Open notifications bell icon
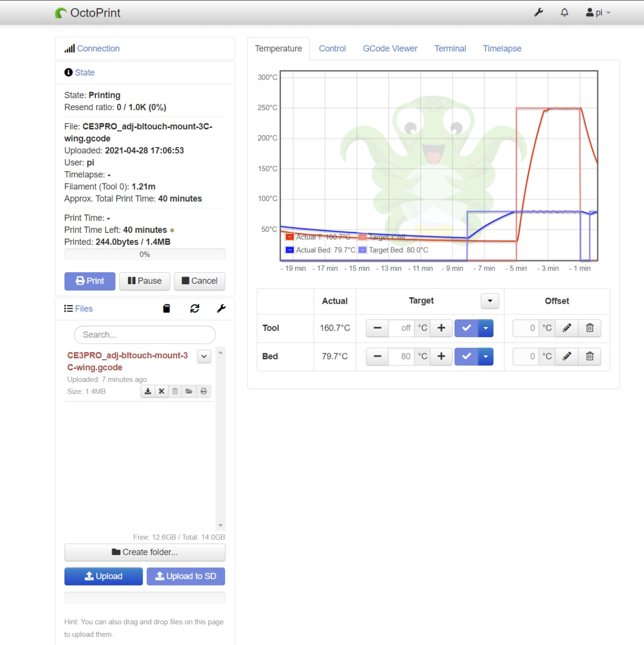Screen dimensions: 644x645 coord(564,13)
